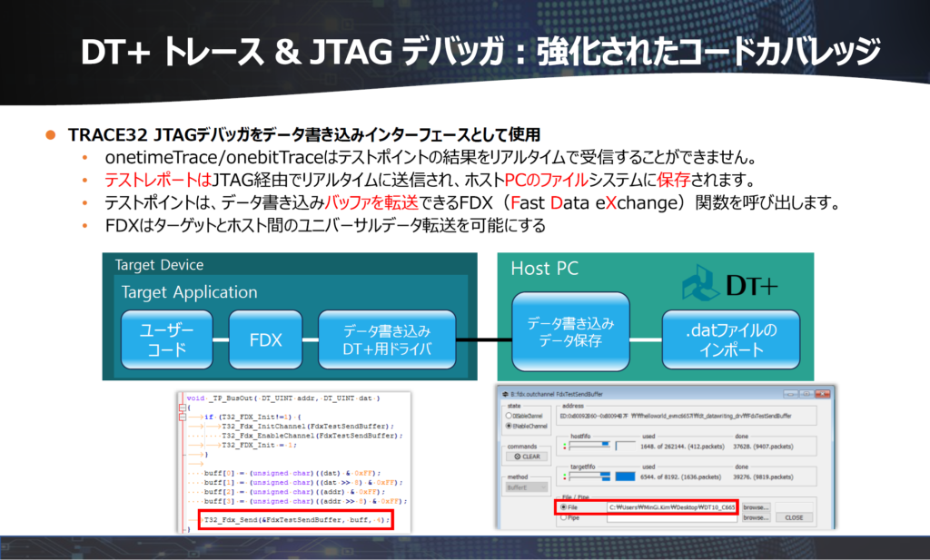Click the 'FDXはターゲットとホスト間' bullet line
Viewport: 930px width, 560px height.
(325, 225)
